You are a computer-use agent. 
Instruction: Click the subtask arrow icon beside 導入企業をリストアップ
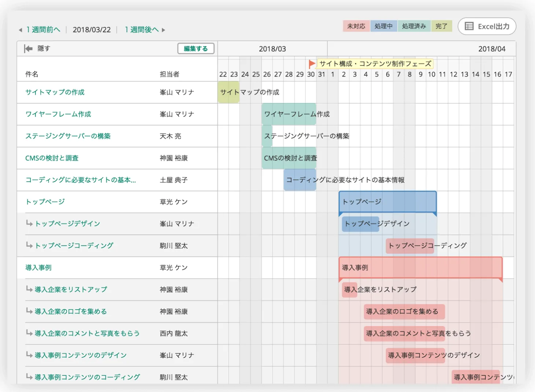pyautogui.click(x=29, y=289)
